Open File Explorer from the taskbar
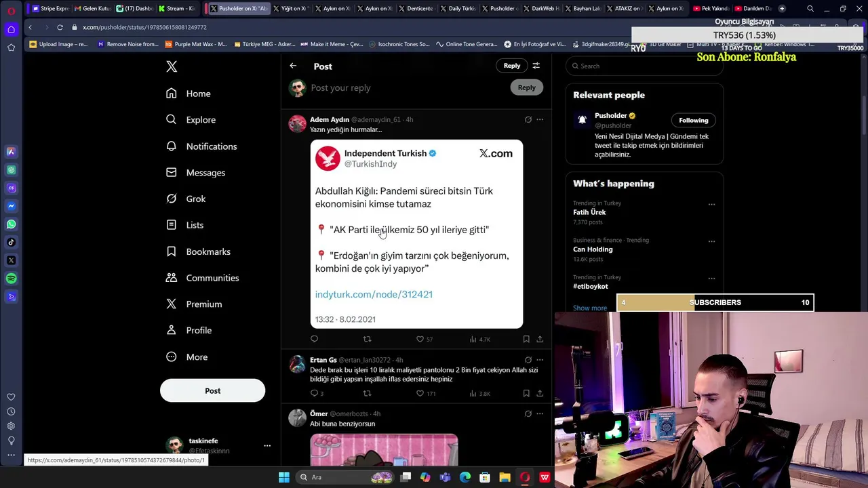The height and width of the screenshot is (488, 868). 505,477
